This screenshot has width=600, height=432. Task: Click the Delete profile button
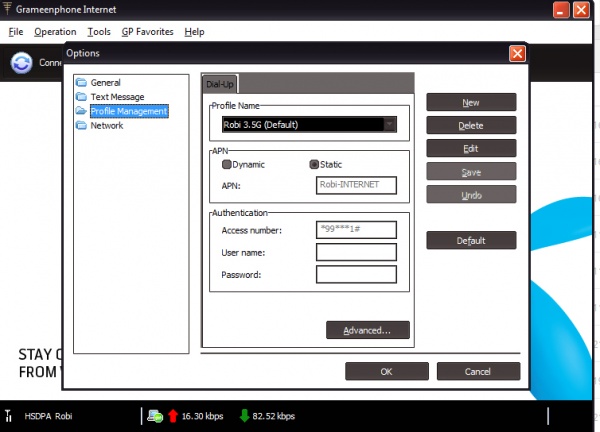point(471,125)
